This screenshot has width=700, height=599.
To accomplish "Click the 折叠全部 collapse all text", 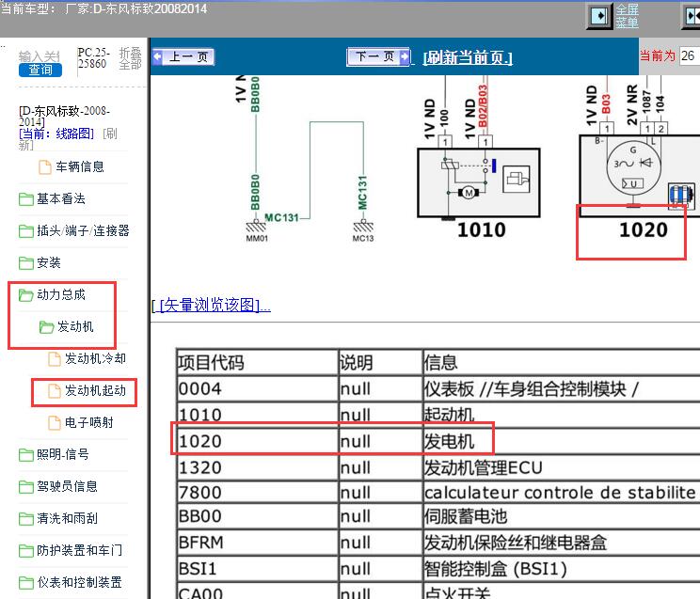I will (131, 58).
